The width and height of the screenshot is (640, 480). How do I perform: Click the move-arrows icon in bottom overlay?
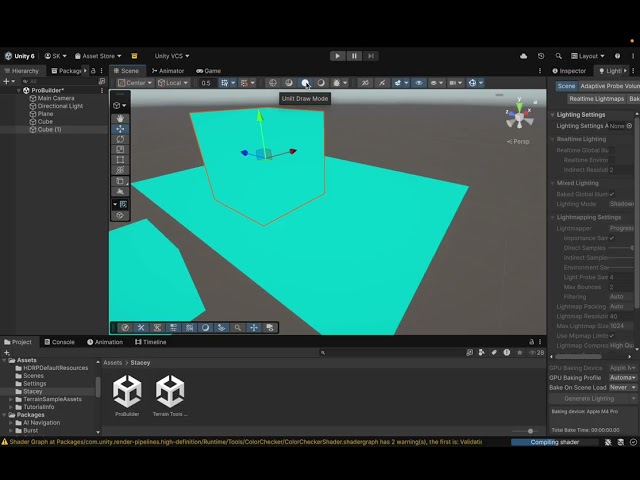[254, 327]
